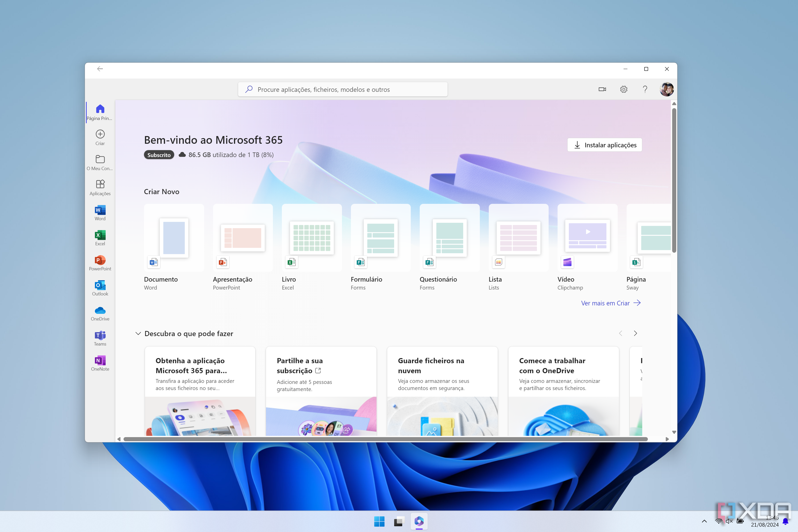Viewport: 798px width, 532px height.
Task: Select the Aplicações sidebar item
Action: pyautogui.click(x=99, y=188)
